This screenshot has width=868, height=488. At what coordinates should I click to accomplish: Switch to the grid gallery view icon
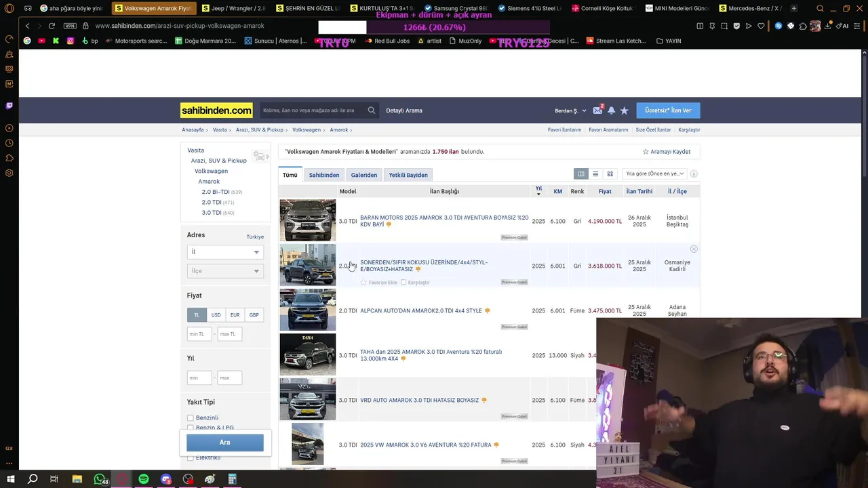(x=610, y=174)
